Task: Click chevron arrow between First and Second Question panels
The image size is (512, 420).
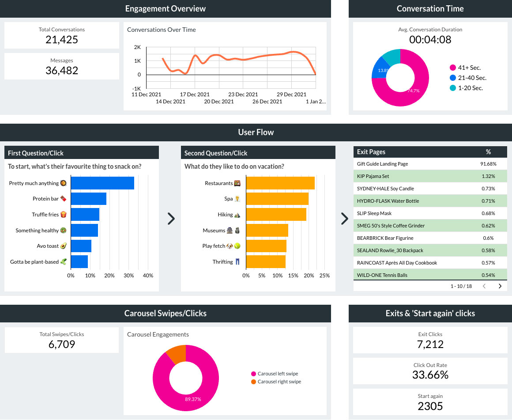Action: point(171,219)
